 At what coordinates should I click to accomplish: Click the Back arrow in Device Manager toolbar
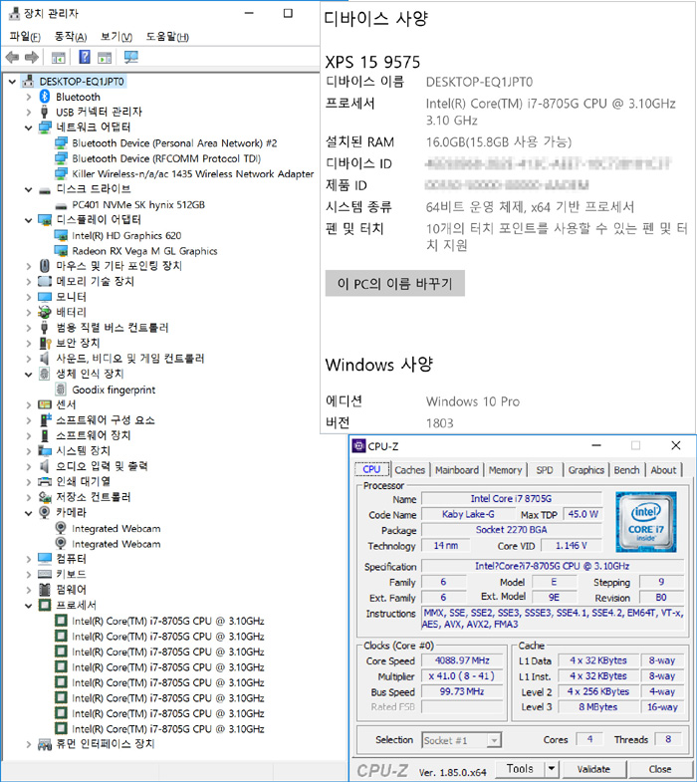click(x=13, y=58)
